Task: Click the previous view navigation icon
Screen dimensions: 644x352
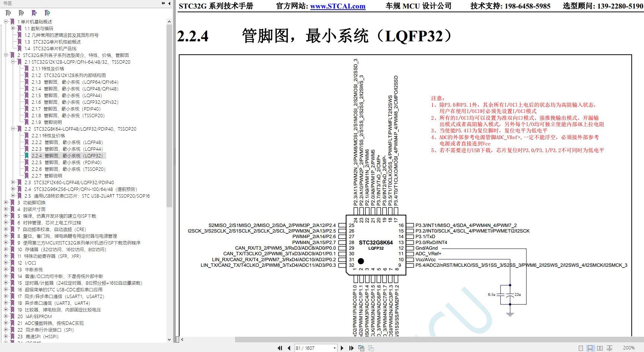Action: [361, 348]
